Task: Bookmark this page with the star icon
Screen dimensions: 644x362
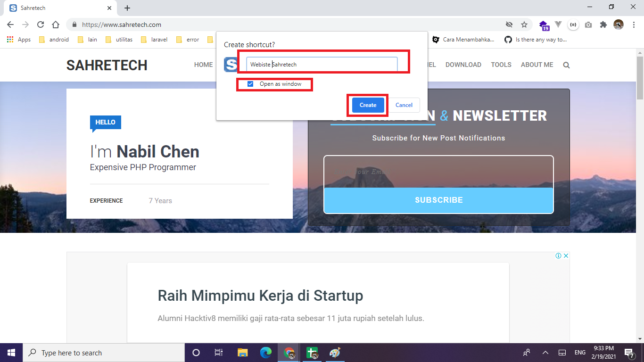Action: coord(523,24)
